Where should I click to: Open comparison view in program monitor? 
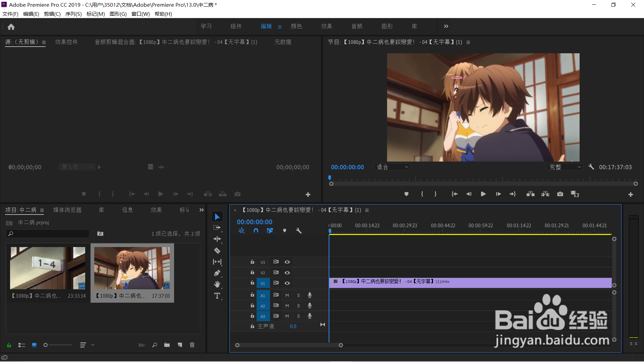click(575, 194)
